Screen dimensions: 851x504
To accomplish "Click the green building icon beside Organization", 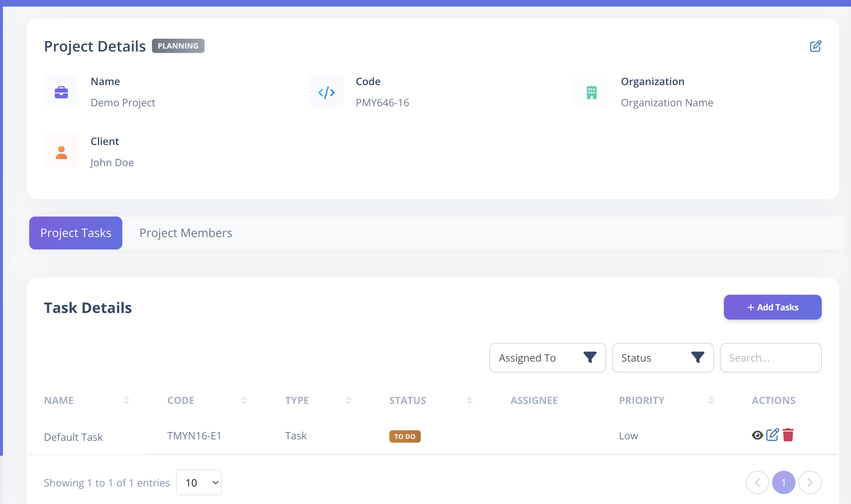I will 592,92.
